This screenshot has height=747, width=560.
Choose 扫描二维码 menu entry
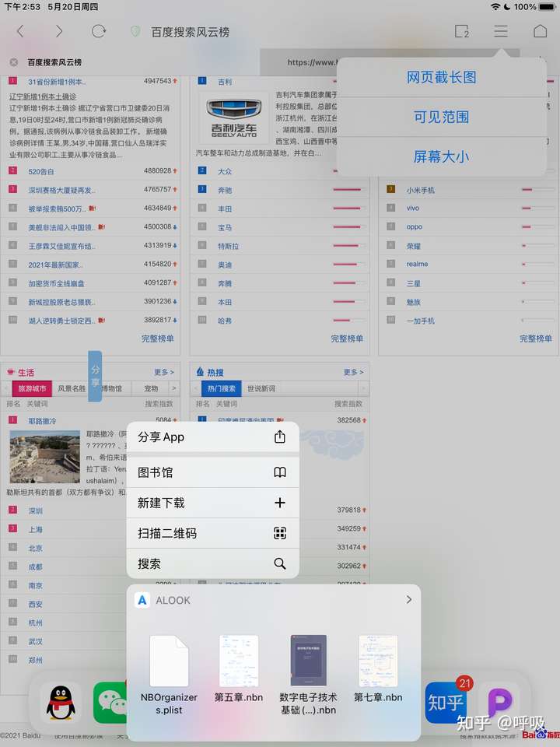(x=213, y=533)
